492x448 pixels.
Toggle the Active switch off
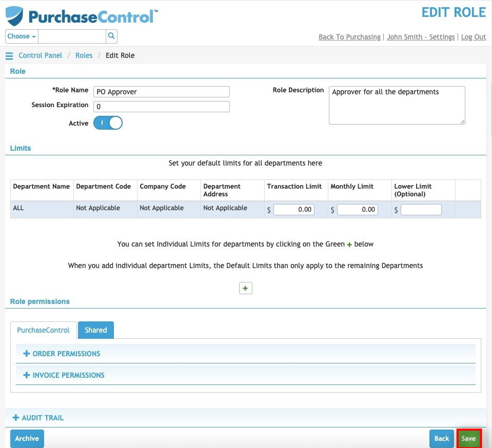108,123
